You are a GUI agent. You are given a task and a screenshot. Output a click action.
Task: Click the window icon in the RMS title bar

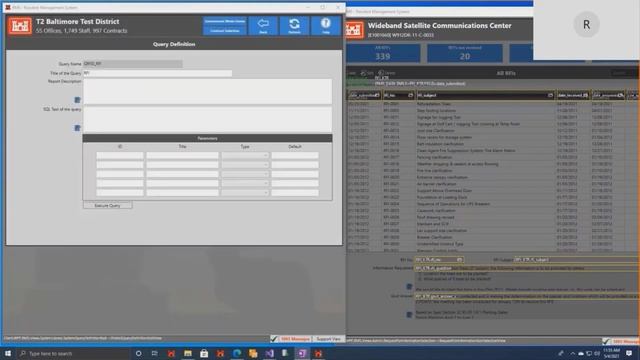tap(8, 7)
